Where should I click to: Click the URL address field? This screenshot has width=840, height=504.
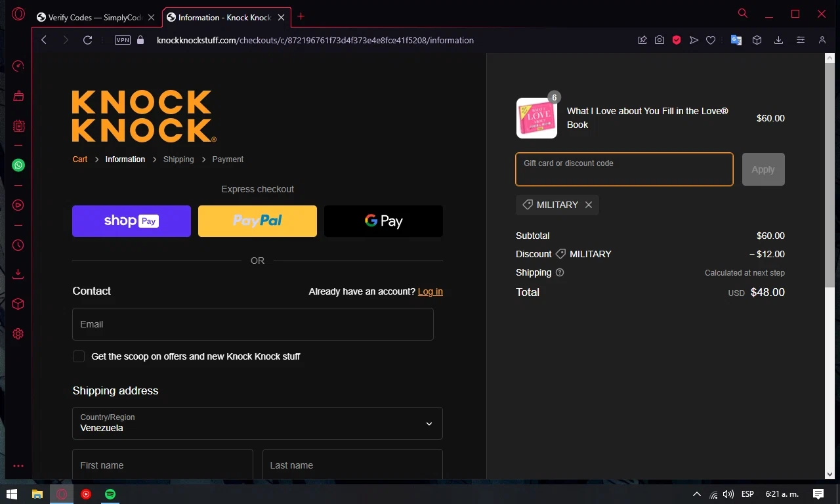[x=315, y=40]
